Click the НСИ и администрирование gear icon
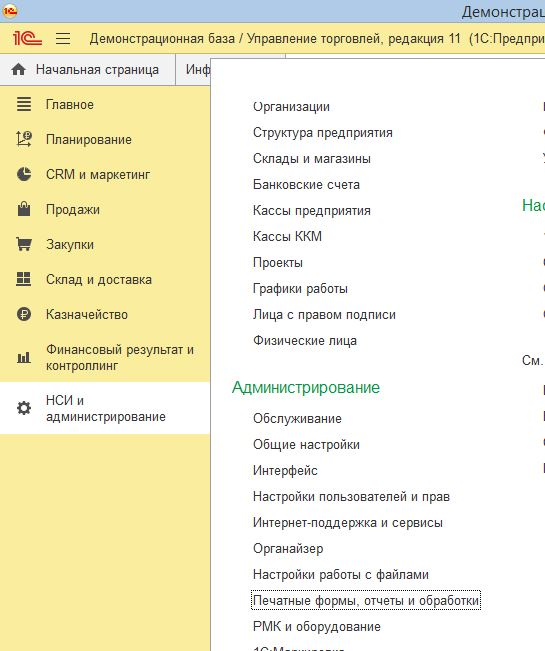The height and width of the screenshot is (651, 545). pos(24,408)
